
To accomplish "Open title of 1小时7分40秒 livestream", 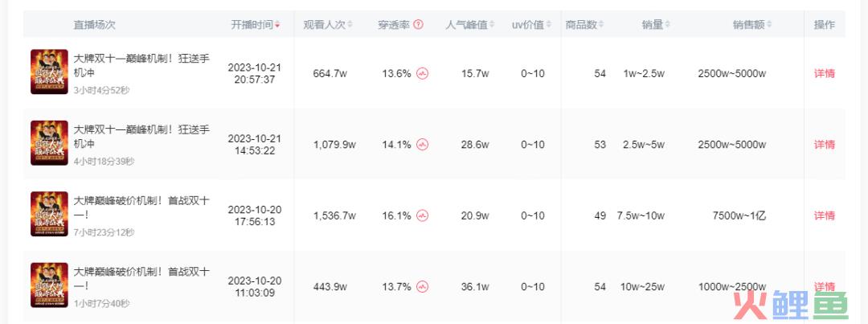I will pos(141,279).
